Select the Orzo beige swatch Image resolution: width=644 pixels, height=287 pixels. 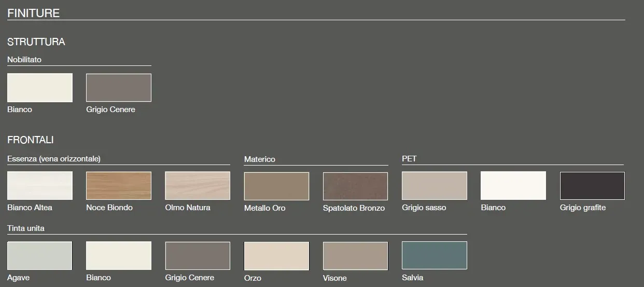[x=276, y=256]
